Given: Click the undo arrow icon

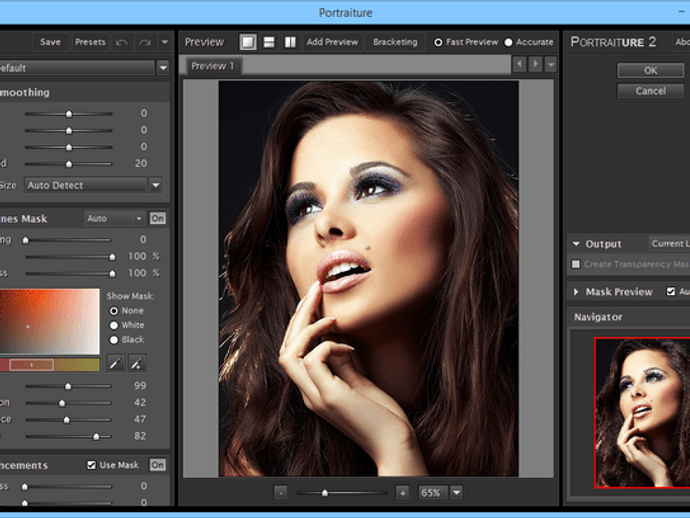Looking at the screenshot, I should coord(121,42).
